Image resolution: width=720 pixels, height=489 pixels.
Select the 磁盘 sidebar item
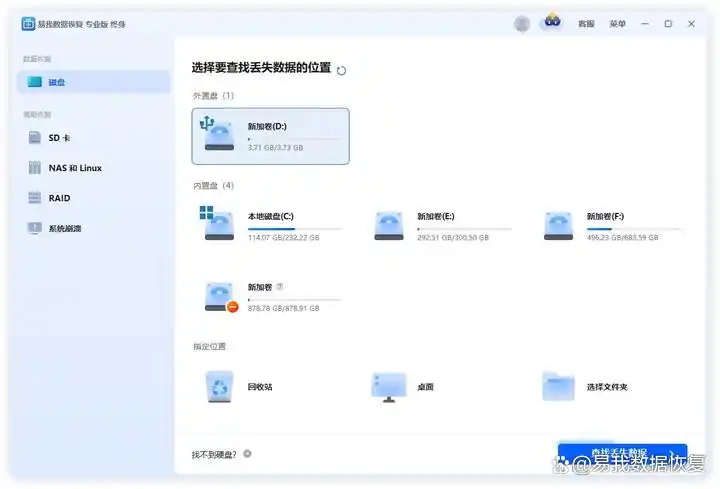pyautogui.click(x=94, y=82)
